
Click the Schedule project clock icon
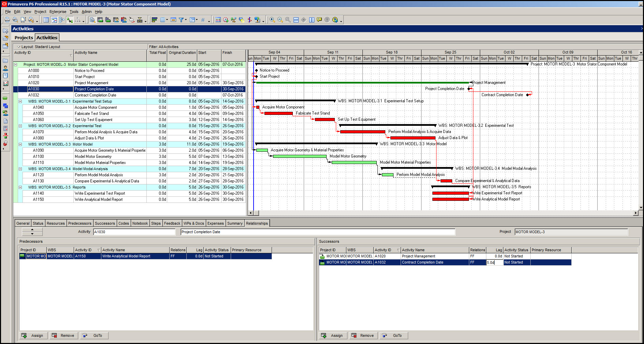pyautogui.click(x=226, y=20)
